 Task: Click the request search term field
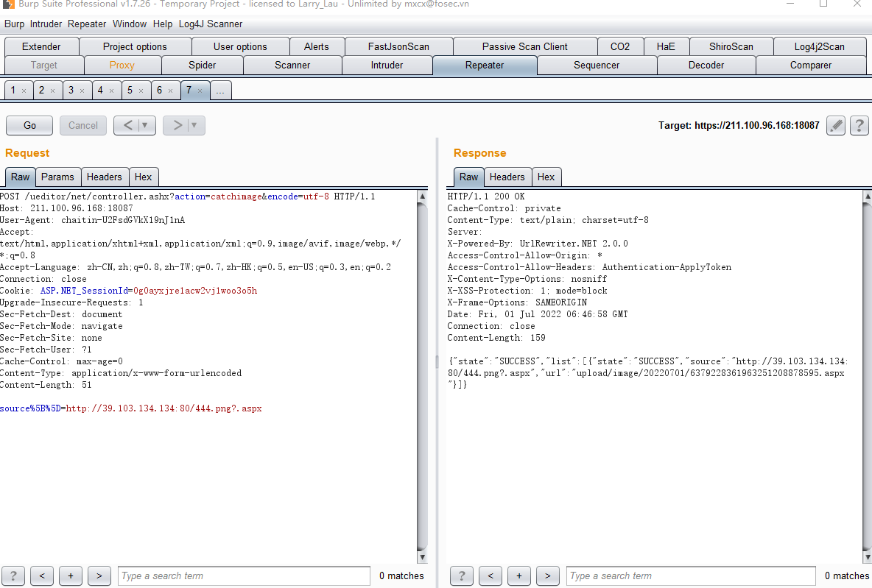pyautogui.click(x=244, y=575)
